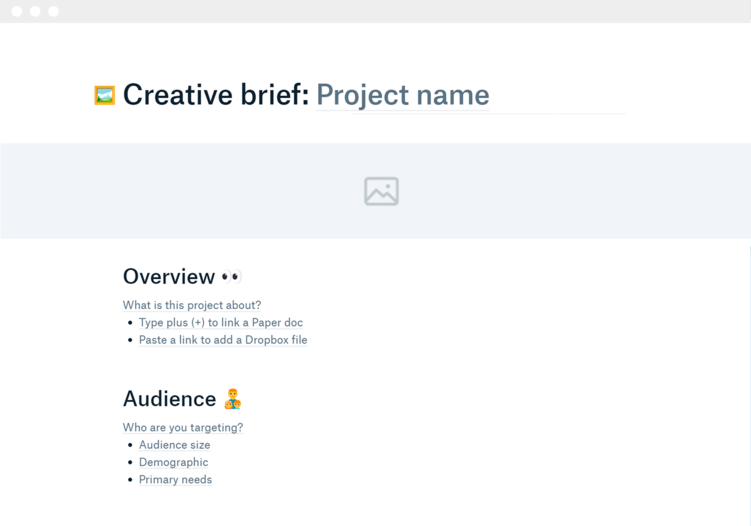Click the second window control dot
The width and height of the screenshot is (751, 526).
[35, 11]
